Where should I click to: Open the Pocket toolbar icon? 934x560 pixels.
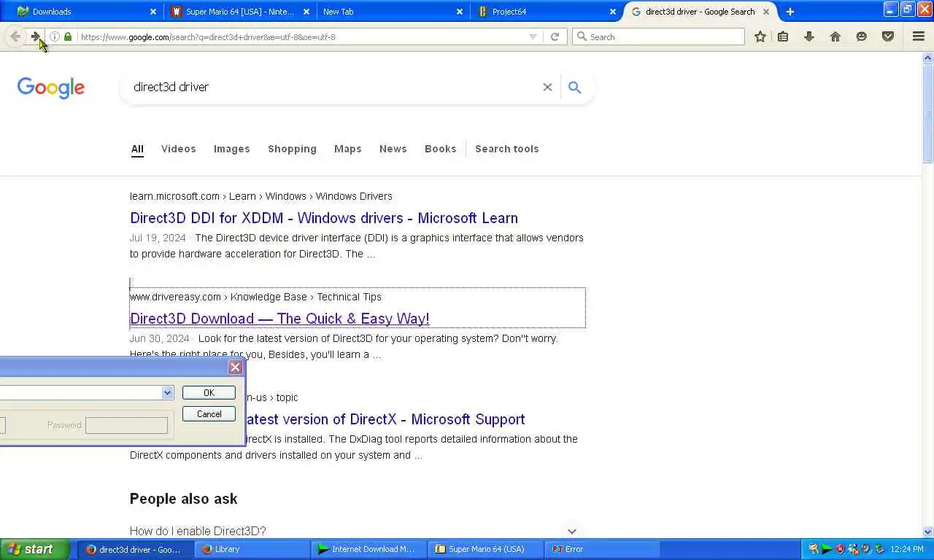coord(888,36)
